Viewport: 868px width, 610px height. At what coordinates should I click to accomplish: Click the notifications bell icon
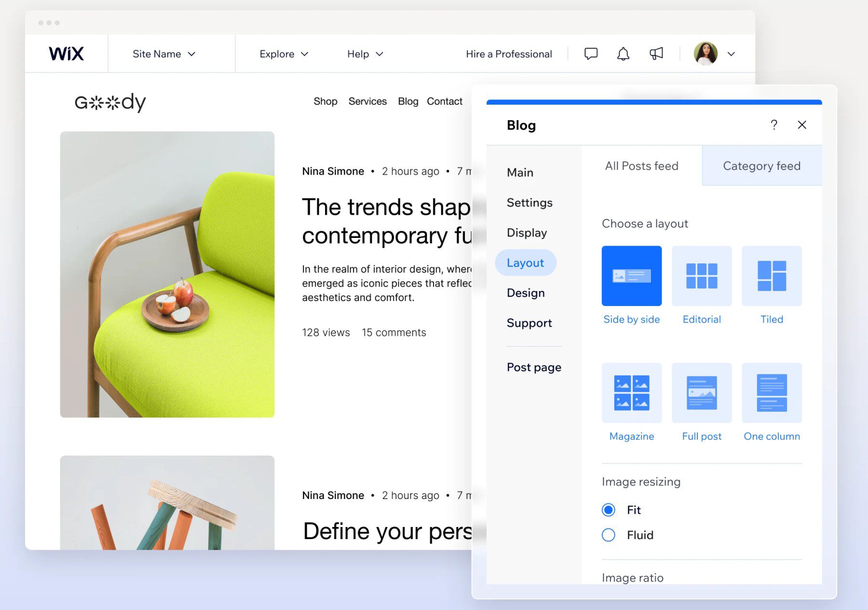coord(623,54)
